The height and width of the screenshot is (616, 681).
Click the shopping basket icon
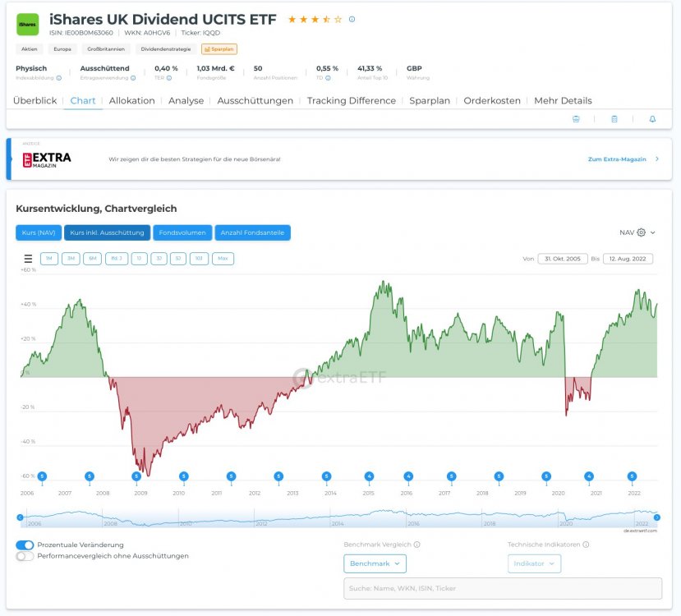(x=576, y=119)
